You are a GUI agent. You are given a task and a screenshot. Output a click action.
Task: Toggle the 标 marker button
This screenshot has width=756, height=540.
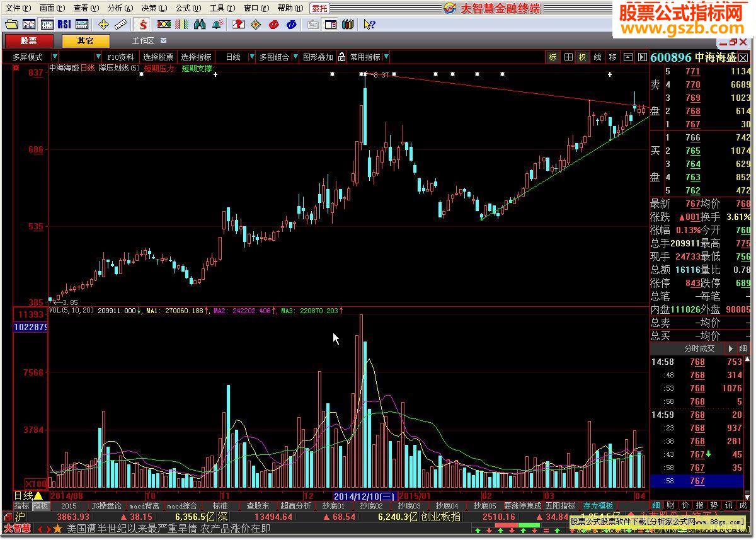coord(553,57)
